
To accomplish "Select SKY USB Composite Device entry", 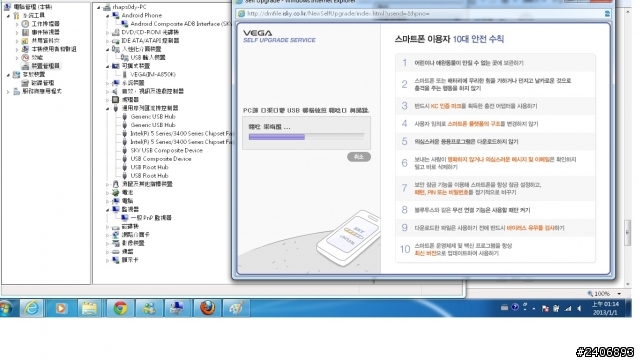I will [166, 150].
